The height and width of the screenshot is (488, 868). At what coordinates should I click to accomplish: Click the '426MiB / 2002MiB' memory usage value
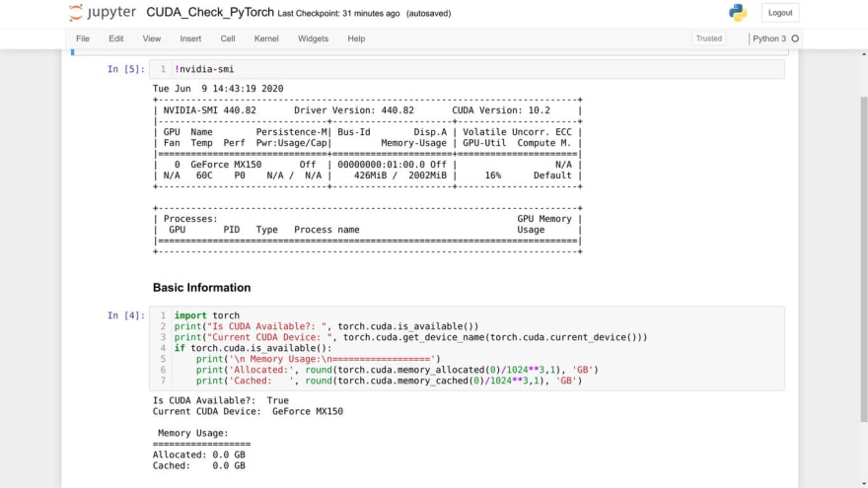click(400, 175)
